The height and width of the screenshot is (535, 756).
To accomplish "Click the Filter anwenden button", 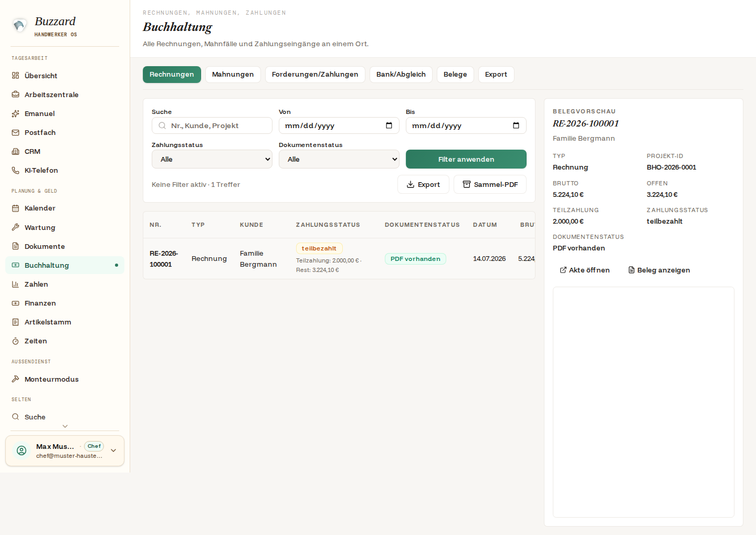I will (x=466, y=159).
